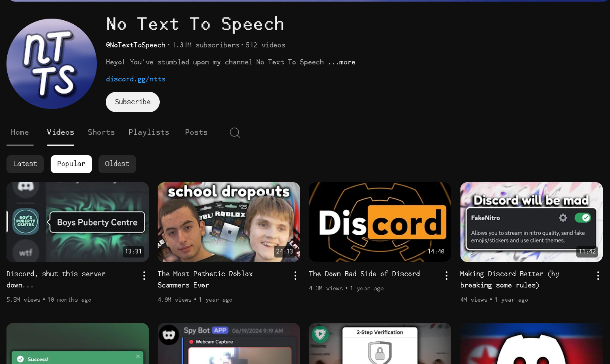Switch to the Home tab
The width and height of the screenshot is (610, 364).
click(x=20, y=132)
